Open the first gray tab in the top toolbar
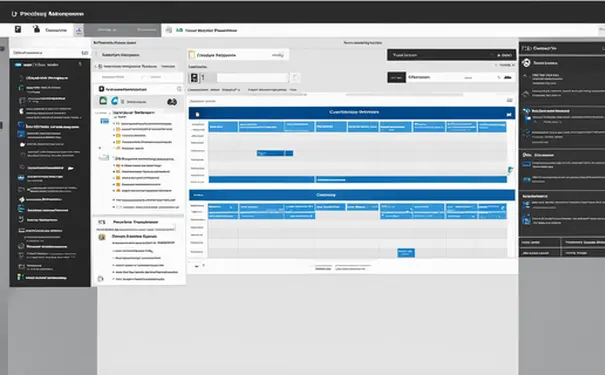The width and height of the screenshot is (605, 375). tap(106, 30)
